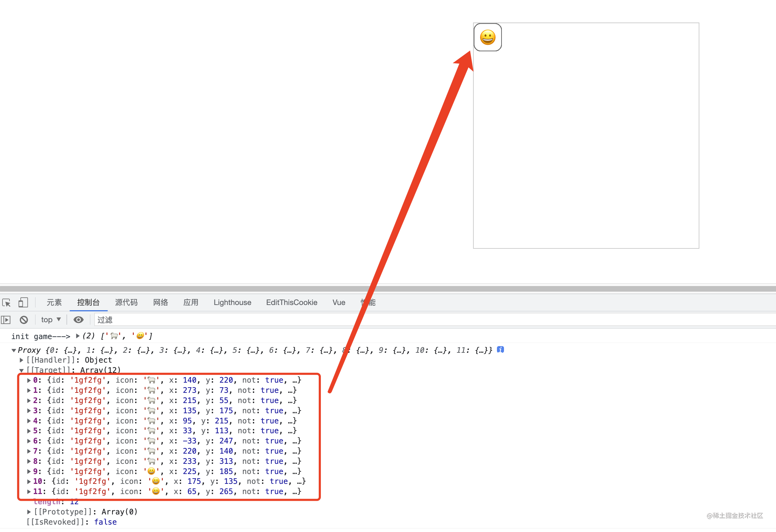Switch to the Lighthouse tab

coord(232,303)
